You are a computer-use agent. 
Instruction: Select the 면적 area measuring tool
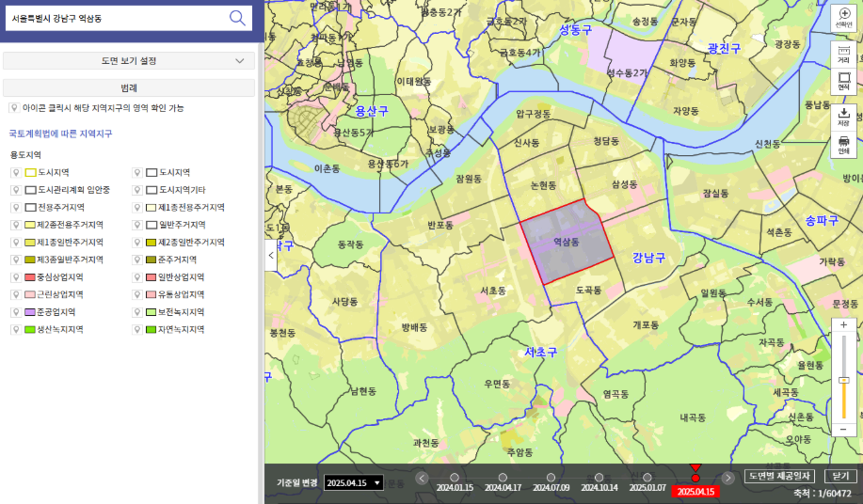(x=843, y=82)
